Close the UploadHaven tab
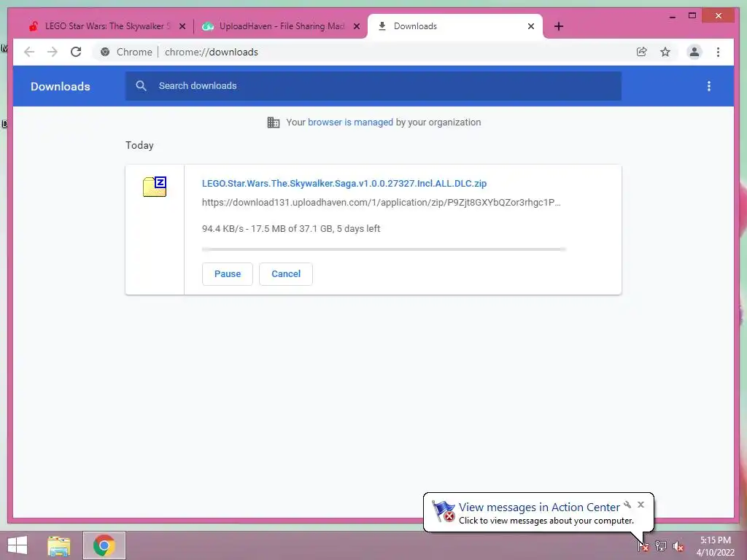The image size is (747, 560). point(356,27)
